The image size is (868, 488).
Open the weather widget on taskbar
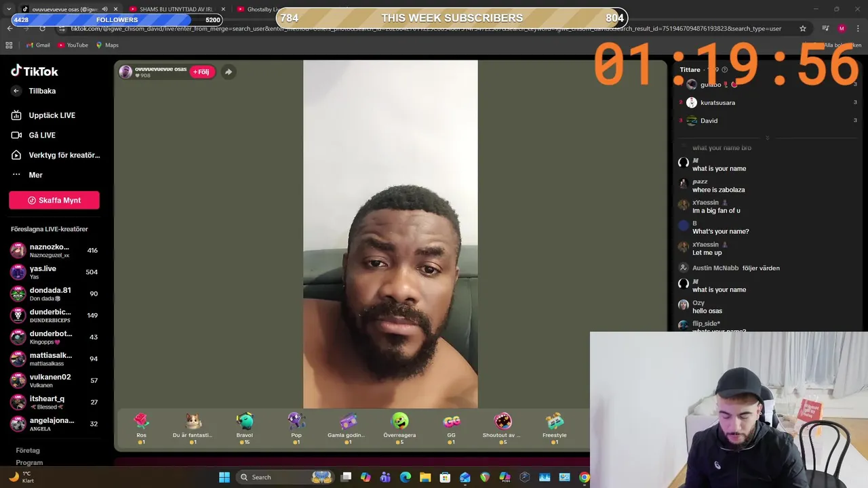tap(20, 477)
